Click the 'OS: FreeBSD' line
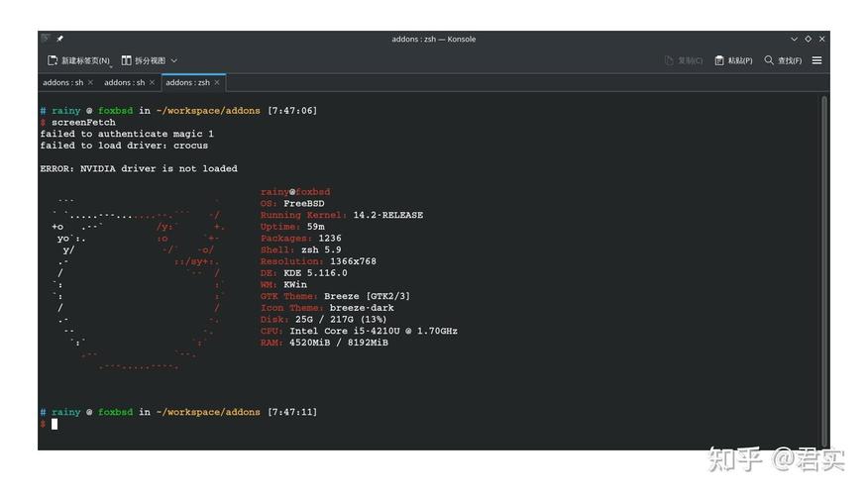This screenshot has width=868, height=495. (292, 204)
